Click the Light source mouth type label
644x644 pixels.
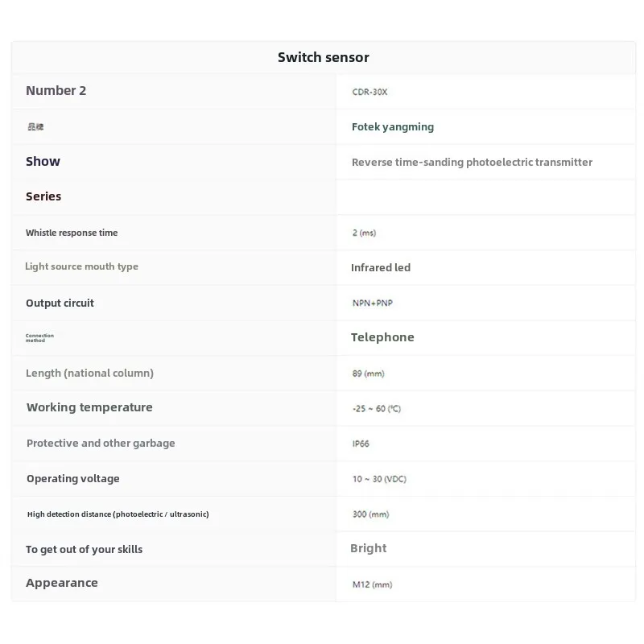[x=81, y=266]
